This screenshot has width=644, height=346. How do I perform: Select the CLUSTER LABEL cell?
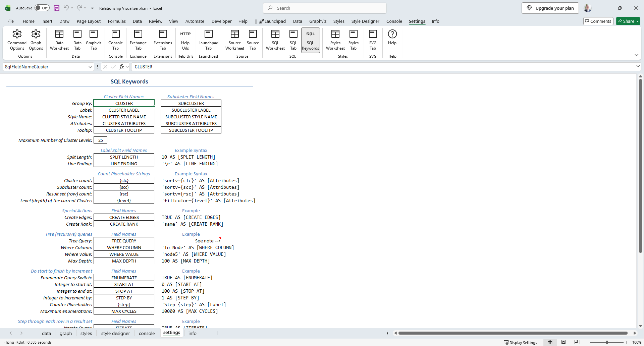(x=124, y=110)
